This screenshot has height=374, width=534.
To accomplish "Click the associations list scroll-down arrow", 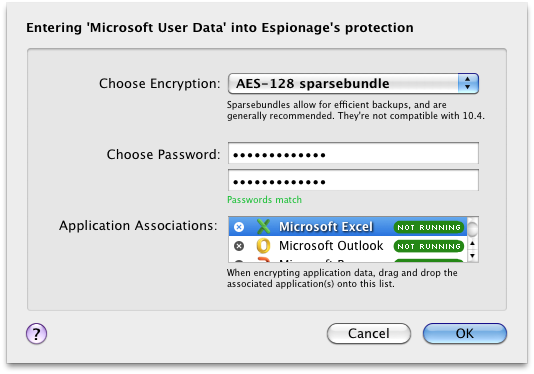I will [472, 255].
